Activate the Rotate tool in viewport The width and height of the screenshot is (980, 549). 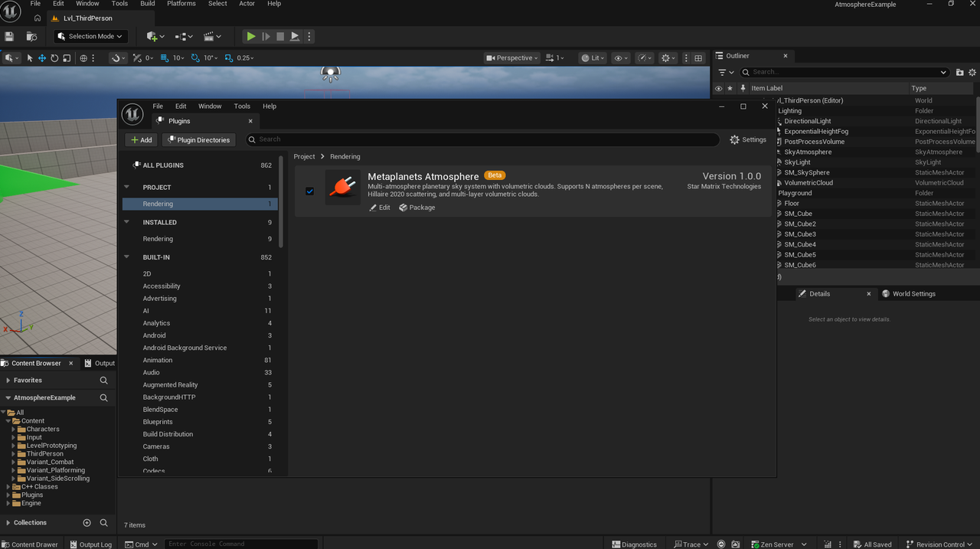[54, 57]
